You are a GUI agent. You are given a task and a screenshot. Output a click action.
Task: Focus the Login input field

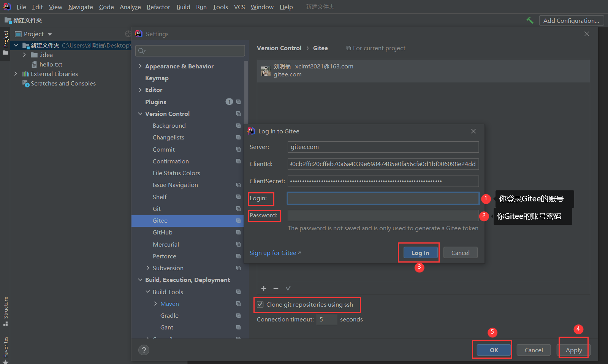383,198
